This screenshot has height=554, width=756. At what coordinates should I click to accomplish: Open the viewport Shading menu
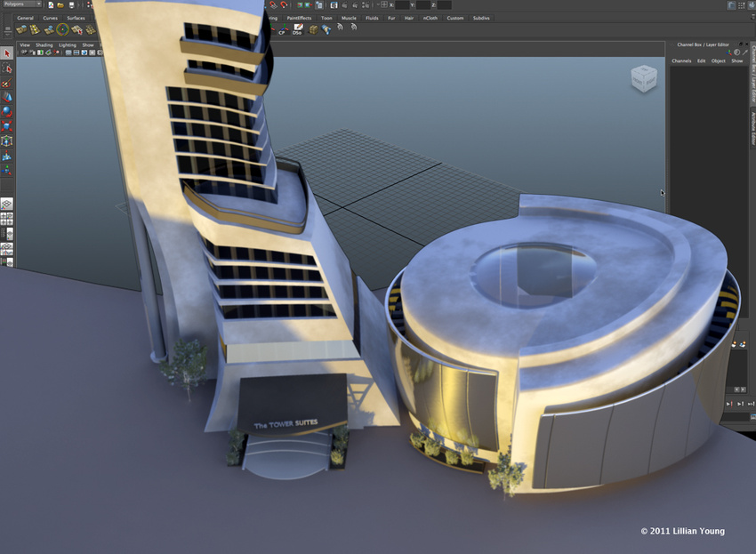tap(44, 44)
